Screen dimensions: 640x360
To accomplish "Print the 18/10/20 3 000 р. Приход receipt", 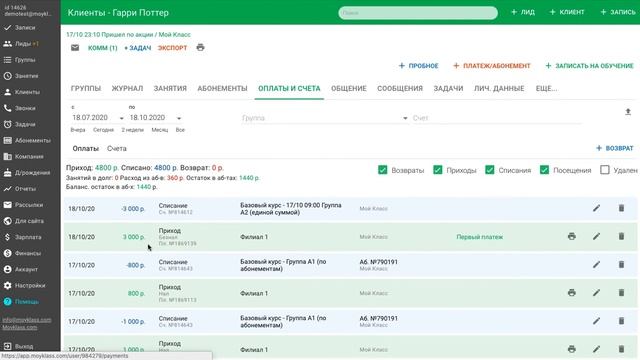I will (571, 236).
